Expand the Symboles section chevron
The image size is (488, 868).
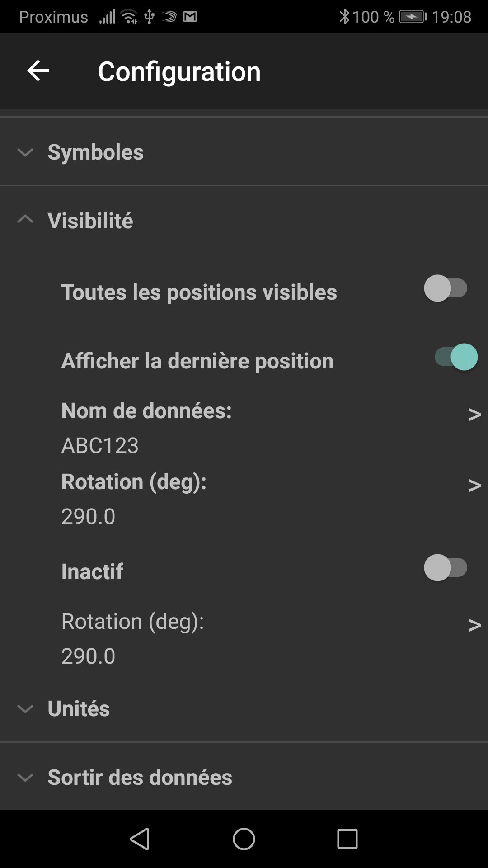coord(25,152)
